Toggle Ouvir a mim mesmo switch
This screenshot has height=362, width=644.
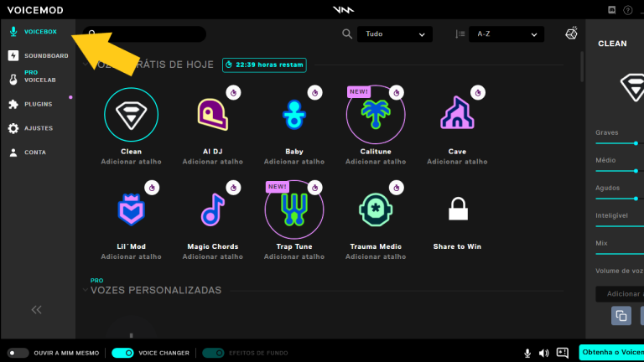[18, 353]
